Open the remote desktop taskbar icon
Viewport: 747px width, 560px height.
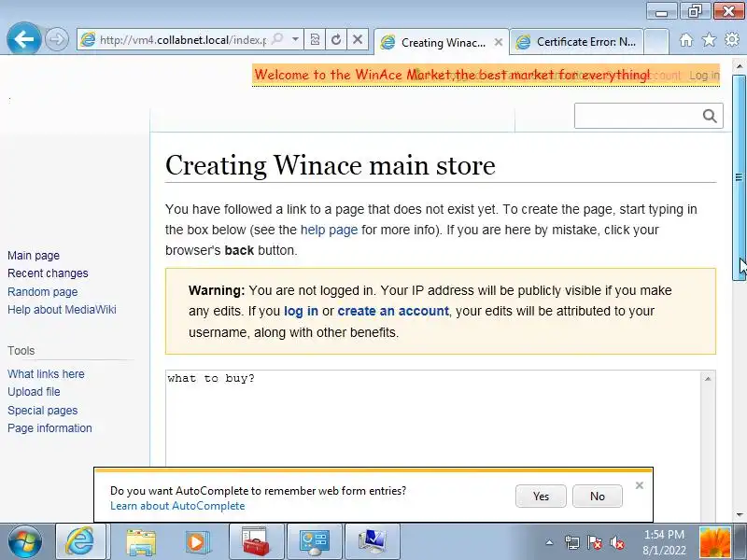[373, 542]
